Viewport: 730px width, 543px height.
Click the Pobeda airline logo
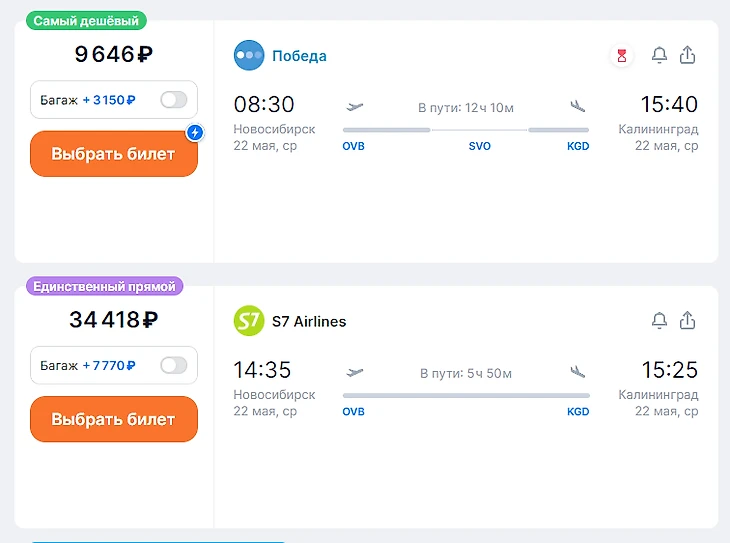click(x=249, y=56)
